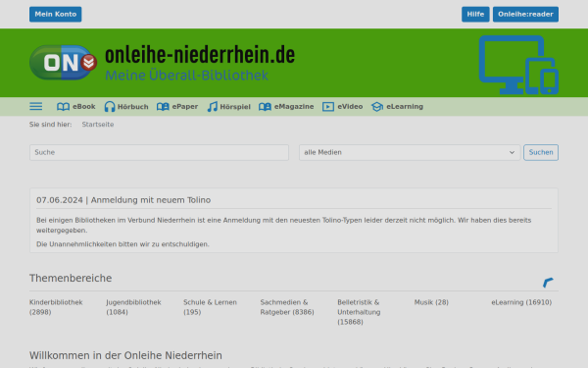Image resolution: width=588 pixels, height=368 pixels.
Task: Click the eMagazine icon
Action: click(265, 107)
